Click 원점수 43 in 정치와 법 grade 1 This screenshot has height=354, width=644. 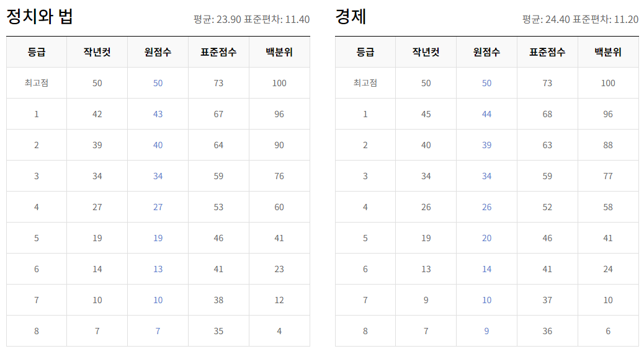coord(158,114)
